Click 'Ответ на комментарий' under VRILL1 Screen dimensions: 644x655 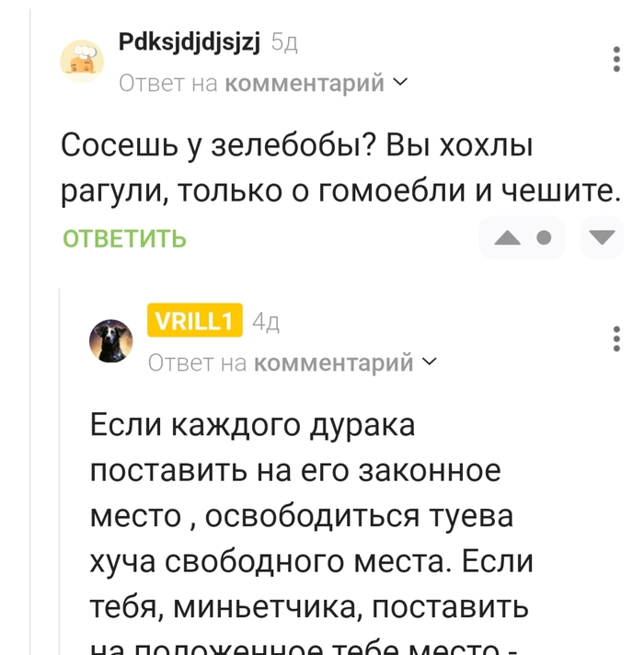click(281, 363)
